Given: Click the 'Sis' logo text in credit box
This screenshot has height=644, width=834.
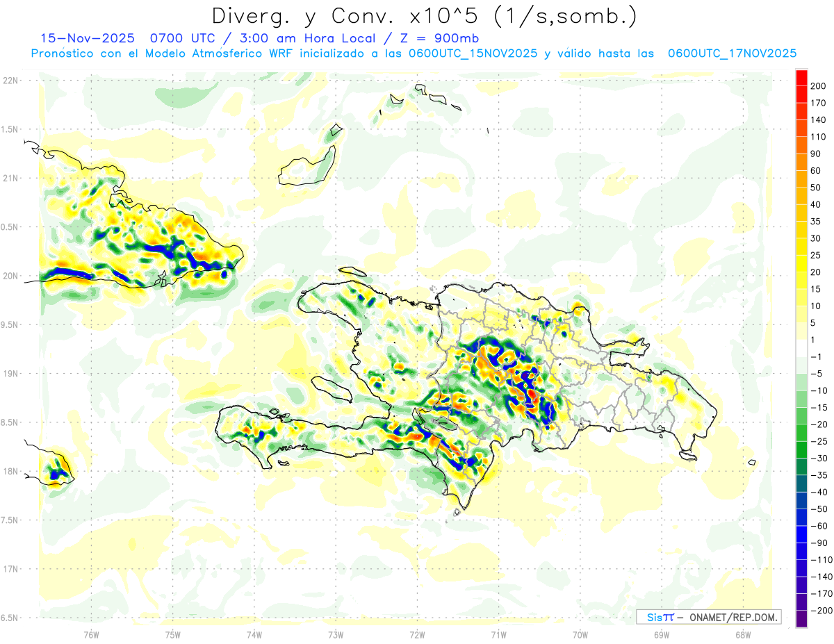Looking at the screenshot, I should (x=653, y=617).
